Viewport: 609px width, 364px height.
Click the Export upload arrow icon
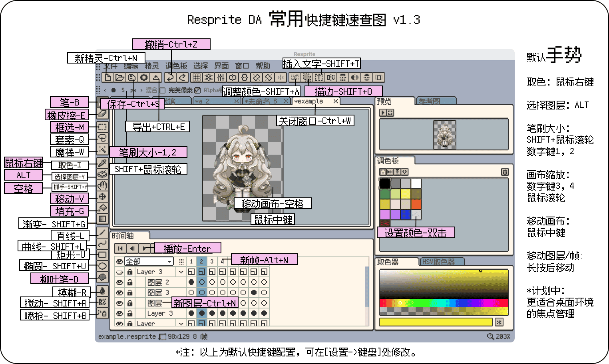[156, 78]
